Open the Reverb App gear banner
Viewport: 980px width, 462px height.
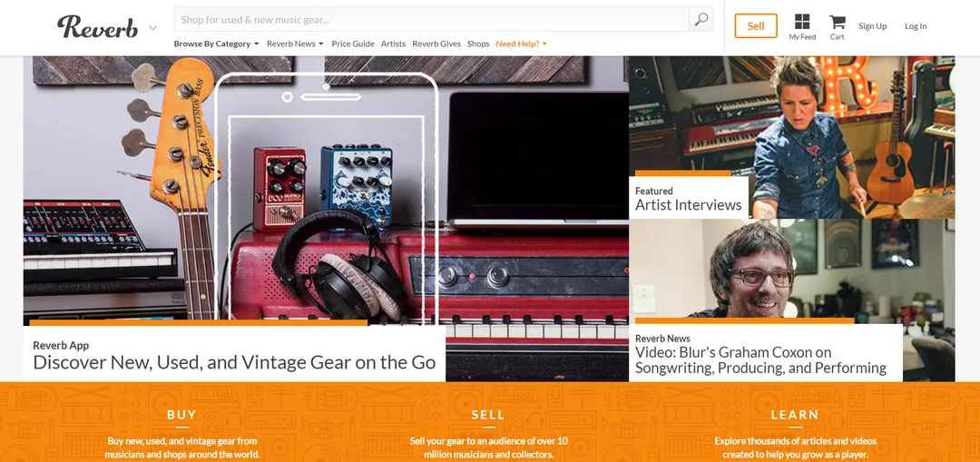pyautogui.click(x=326, y=219)
